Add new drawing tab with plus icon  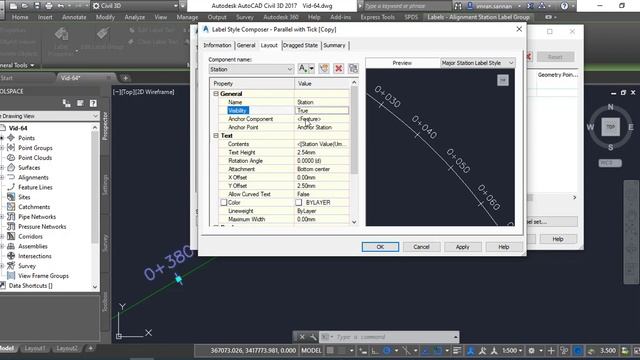click(x=125, y=78)
